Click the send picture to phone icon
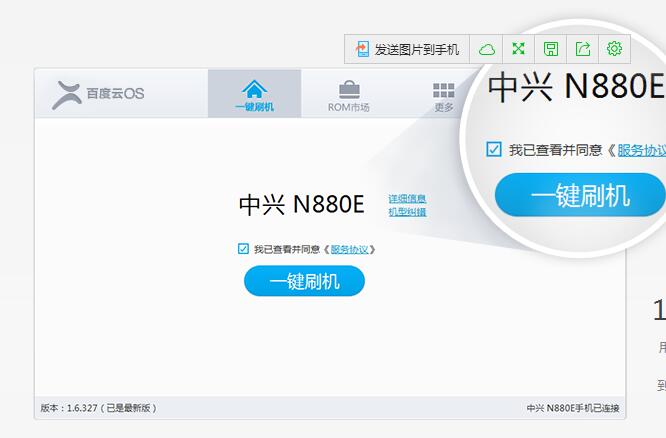This screenshot has width=666, height=438. 362,49
